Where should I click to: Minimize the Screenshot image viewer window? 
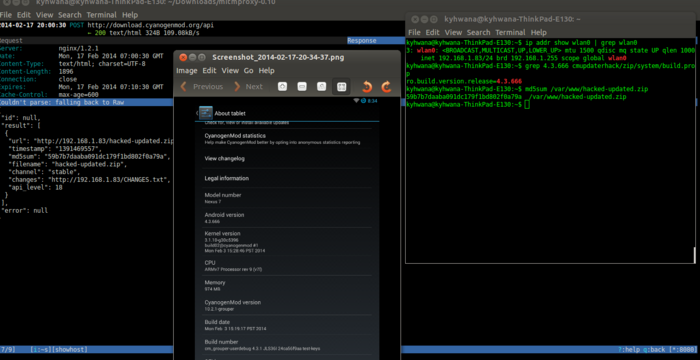point(192,57)
